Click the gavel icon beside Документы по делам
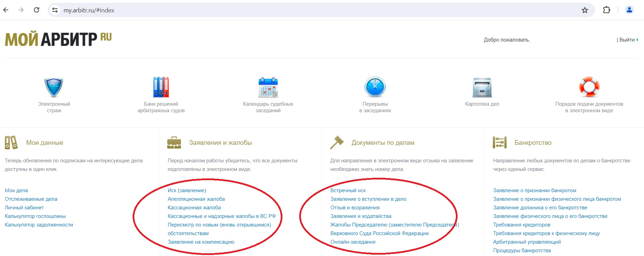The width and height of the screenshot is (644, 256). point(337,142)
